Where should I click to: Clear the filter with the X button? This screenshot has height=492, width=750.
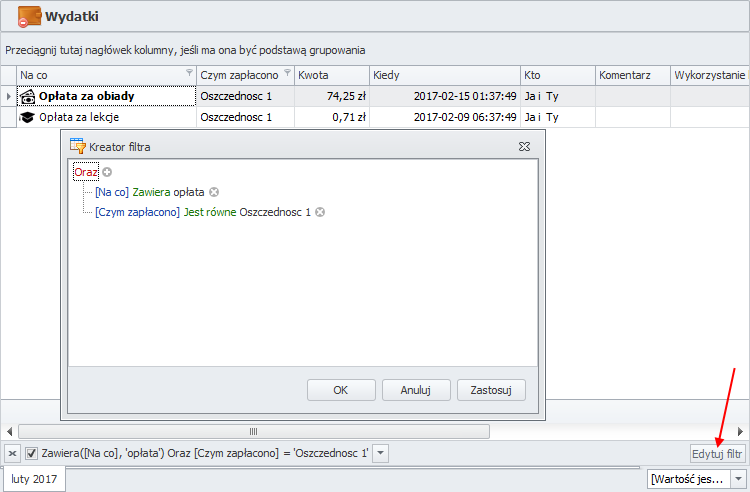point(12,454)
